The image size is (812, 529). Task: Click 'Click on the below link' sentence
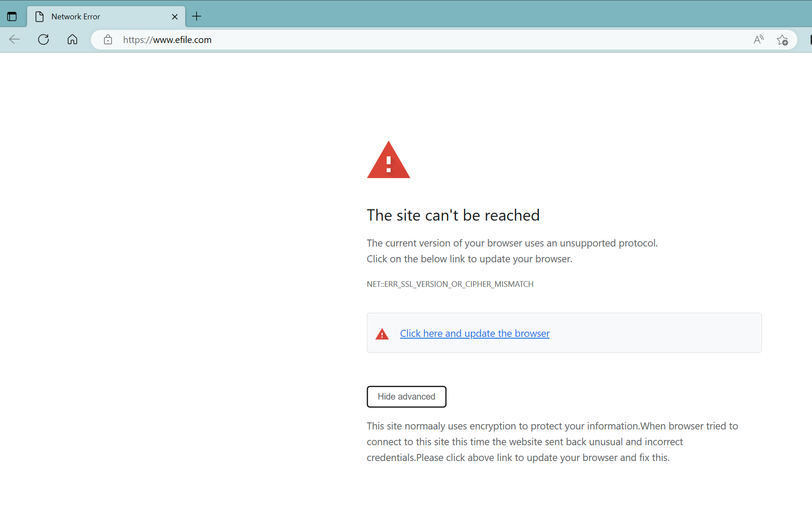tap(469, 259)
